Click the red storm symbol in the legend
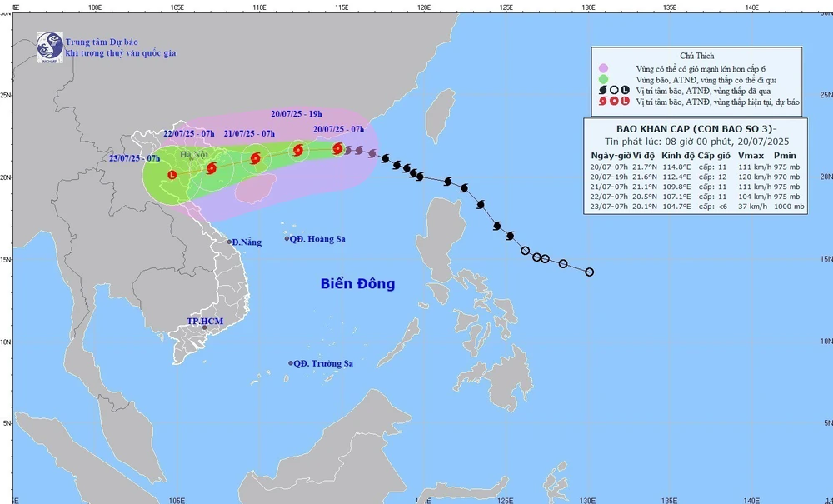 (x=603, y=102)
